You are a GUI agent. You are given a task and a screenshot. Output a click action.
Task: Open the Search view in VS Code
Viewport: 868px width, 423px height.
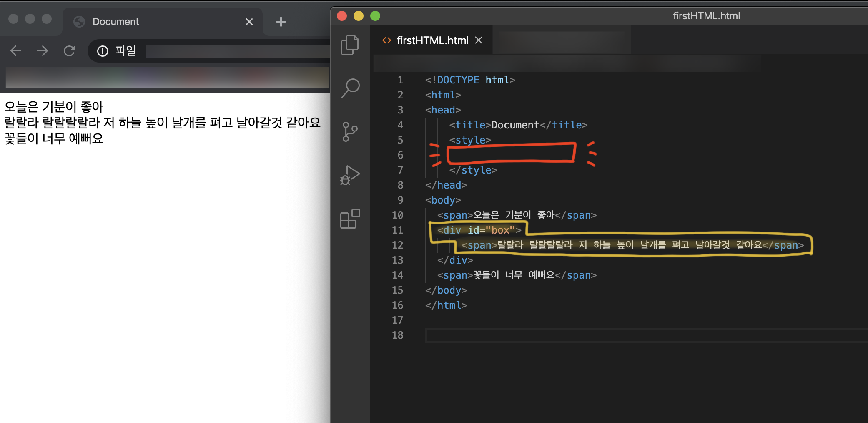point(350,88)
